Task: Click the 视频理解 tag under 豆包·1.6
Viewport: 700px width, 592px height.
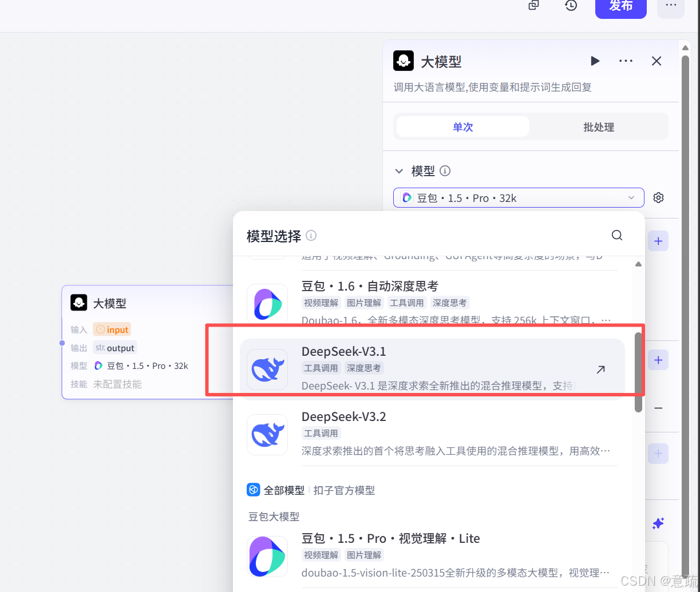Action: tap(321, 303)
